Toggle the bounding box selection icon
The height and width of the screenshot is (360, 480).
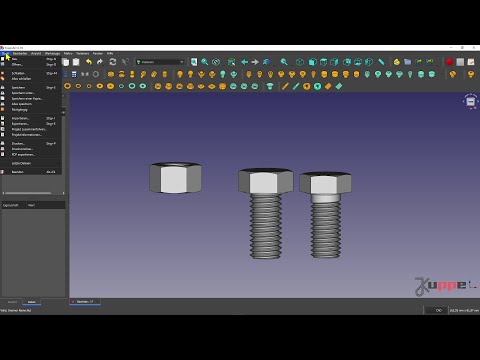[231, 62]
